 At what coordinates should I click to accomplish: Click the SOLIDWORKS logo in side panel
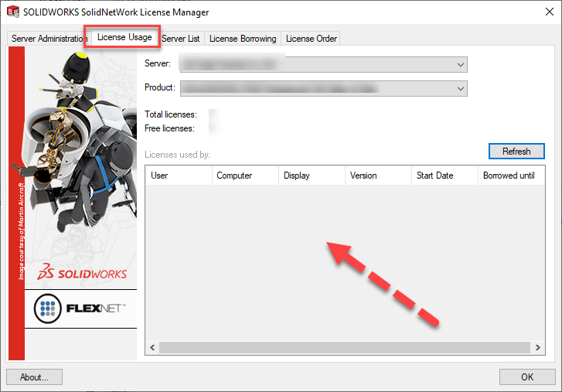pyautogui.click(x=82, y=271)
